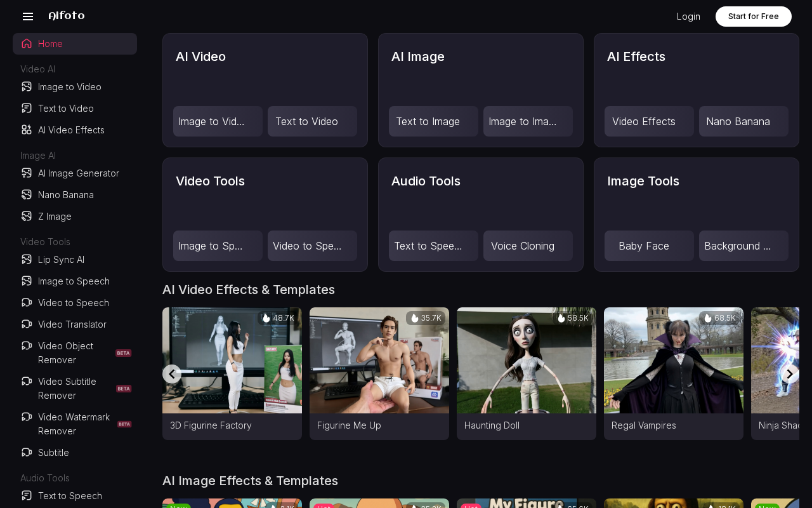Click the AI Video Effects sidebar icon
812x508 pixels.
click(27, 130)
